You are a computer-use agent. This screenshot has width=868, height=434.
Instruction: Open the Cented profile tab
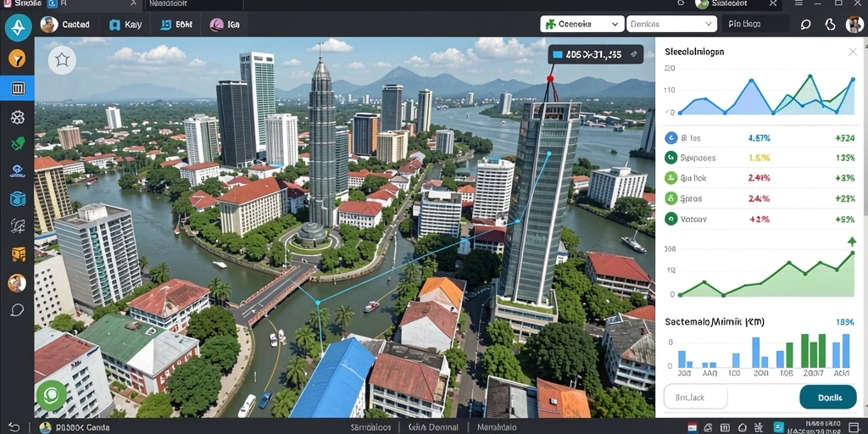click(65, 25)
